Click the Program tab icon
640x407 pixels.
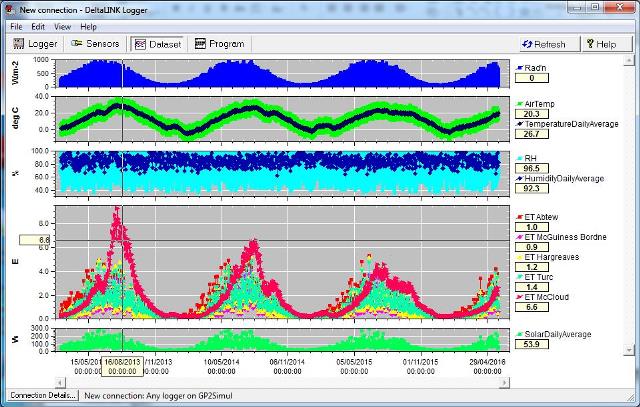click(200, 43)
